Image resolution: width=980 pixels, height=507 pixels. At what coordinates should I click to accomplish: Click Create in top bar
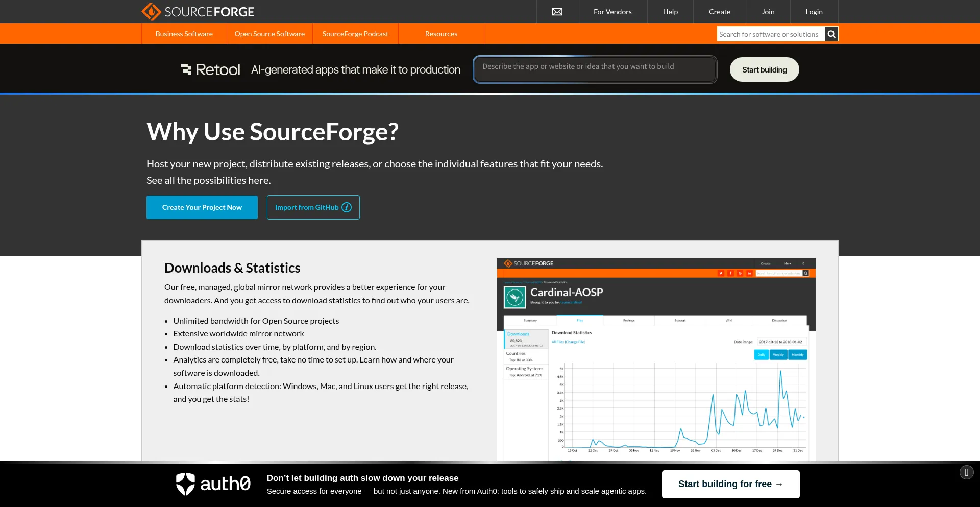(x=719, y=12)
